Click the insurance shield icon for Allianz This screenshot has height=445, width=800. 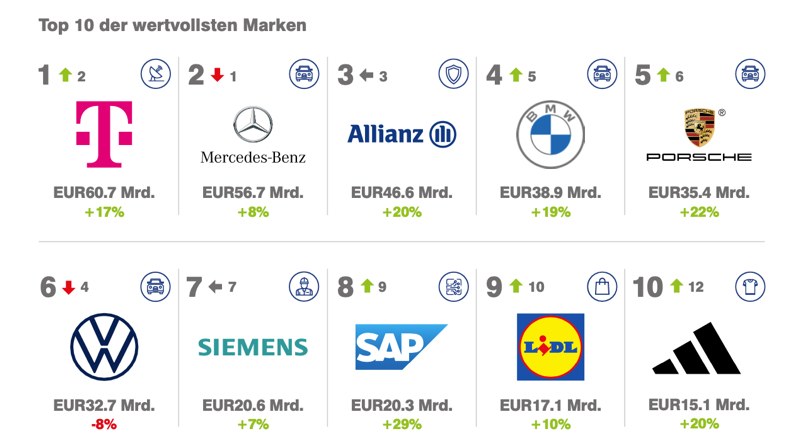click(453, 74)
